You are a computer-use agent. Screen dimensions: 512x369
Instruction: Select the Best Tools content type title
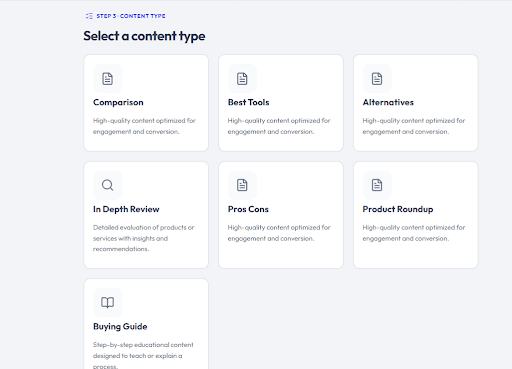249,102
